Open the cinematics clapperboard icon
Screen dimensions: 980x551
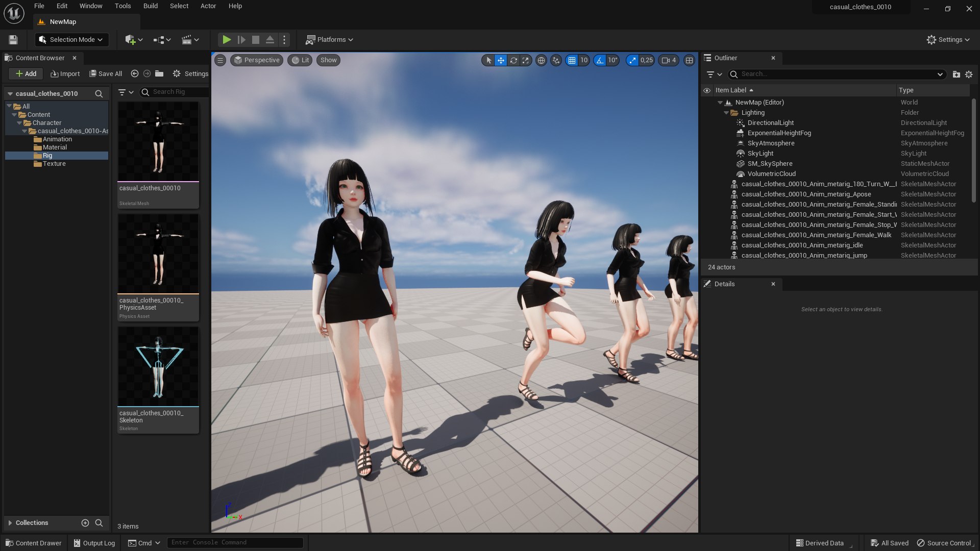190,40
